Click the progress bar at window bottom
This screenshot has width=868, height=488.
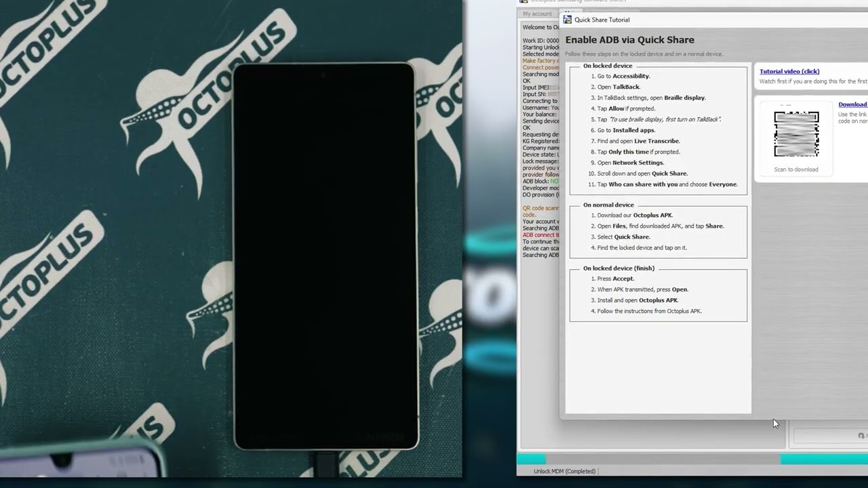pos(692,460)
